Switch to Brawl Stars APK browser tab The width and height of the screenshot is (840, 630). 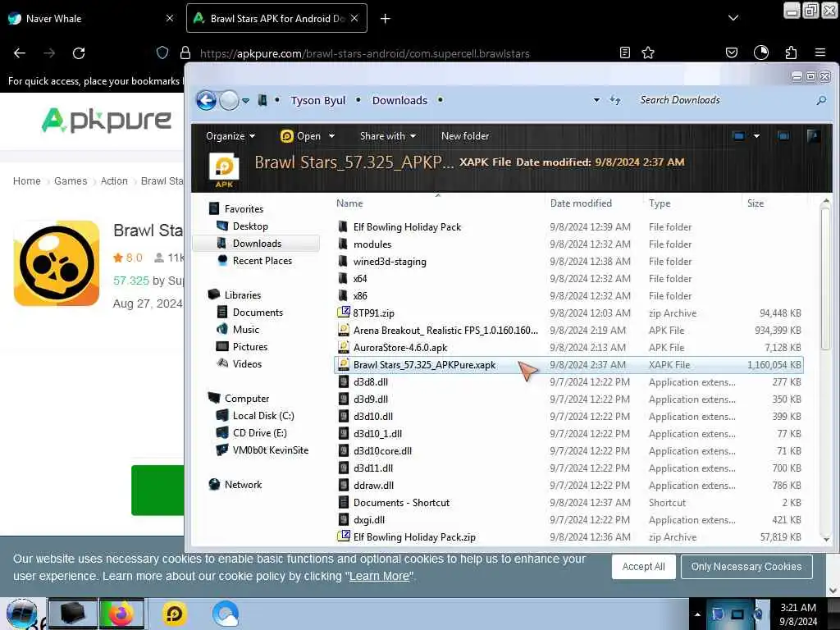[276, 18]
